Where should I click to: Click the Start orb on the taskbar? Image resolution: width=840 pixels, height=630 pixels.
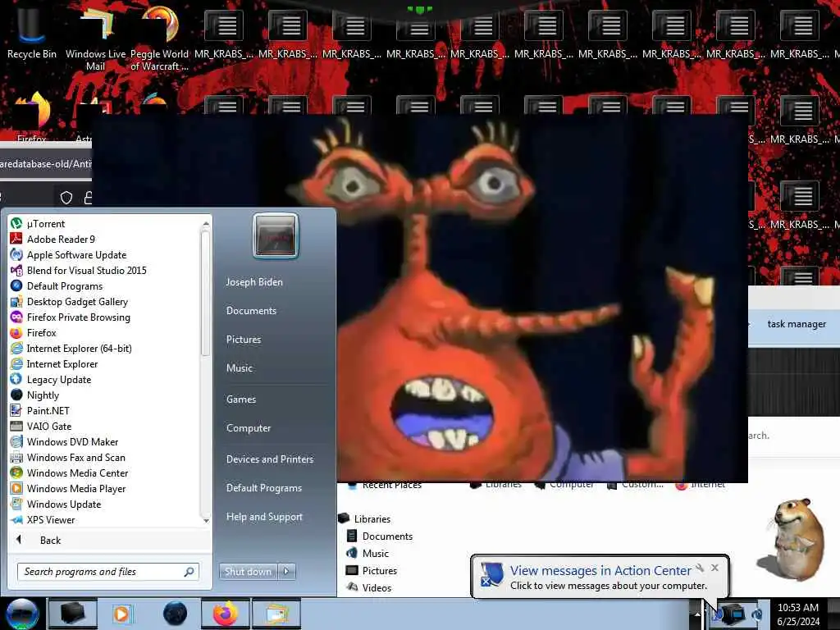pyautogui.click(x=22, y=614)
